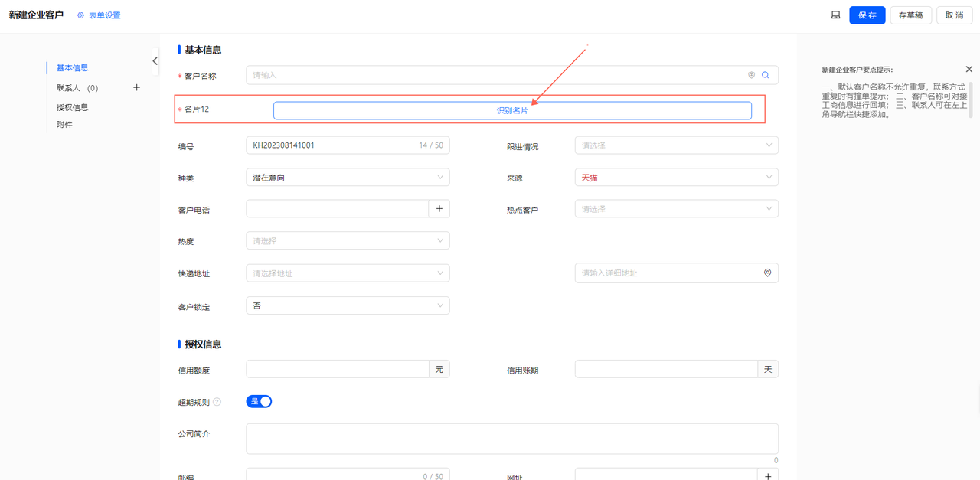This screenshot has height=480, width=980.
Task: Go to 联系人 section in sidebar
Action: pyautogui.click(x=77, y=88)
